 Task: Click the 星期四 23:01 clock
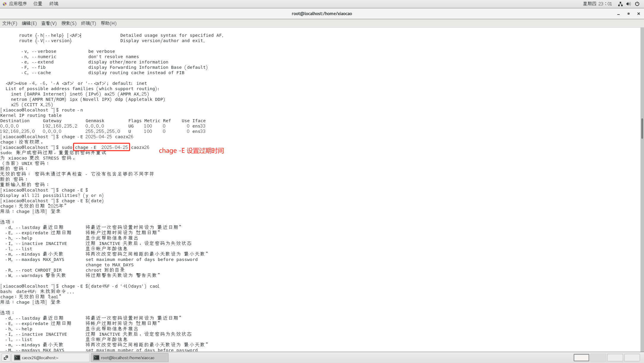597,4
